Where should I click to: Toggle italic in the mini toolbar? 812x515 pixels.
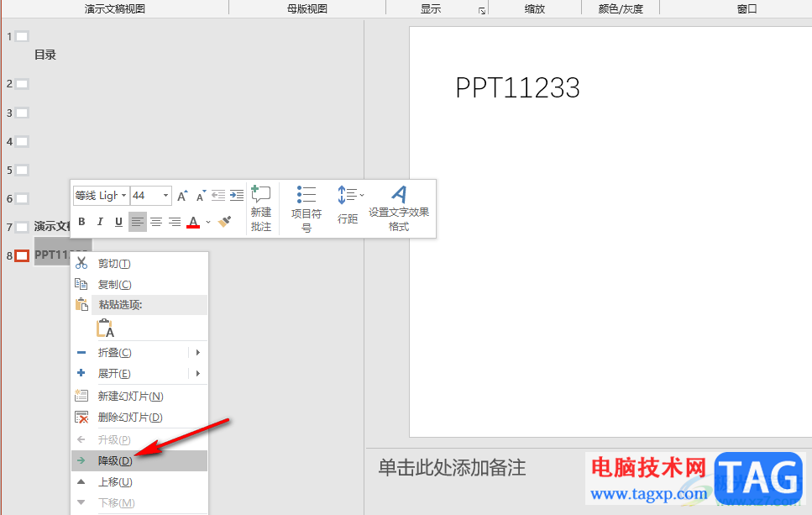pos(100,222)
